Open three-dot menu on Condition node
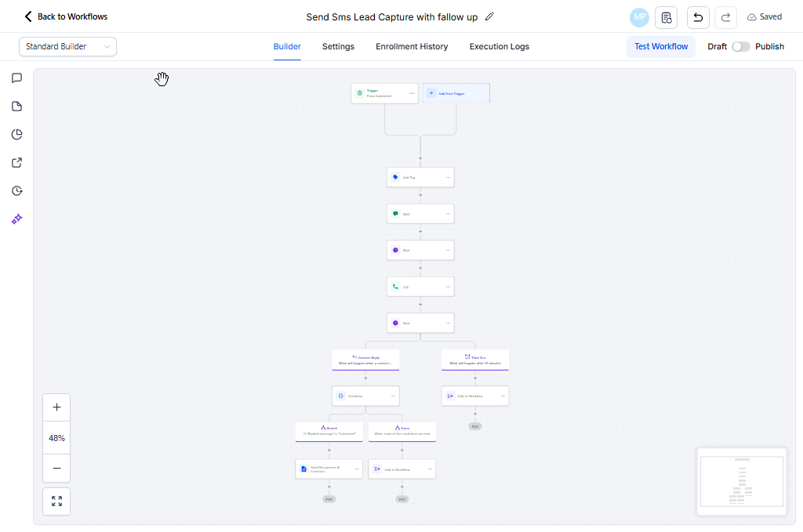The image size is (803, 532). [393, 396]
